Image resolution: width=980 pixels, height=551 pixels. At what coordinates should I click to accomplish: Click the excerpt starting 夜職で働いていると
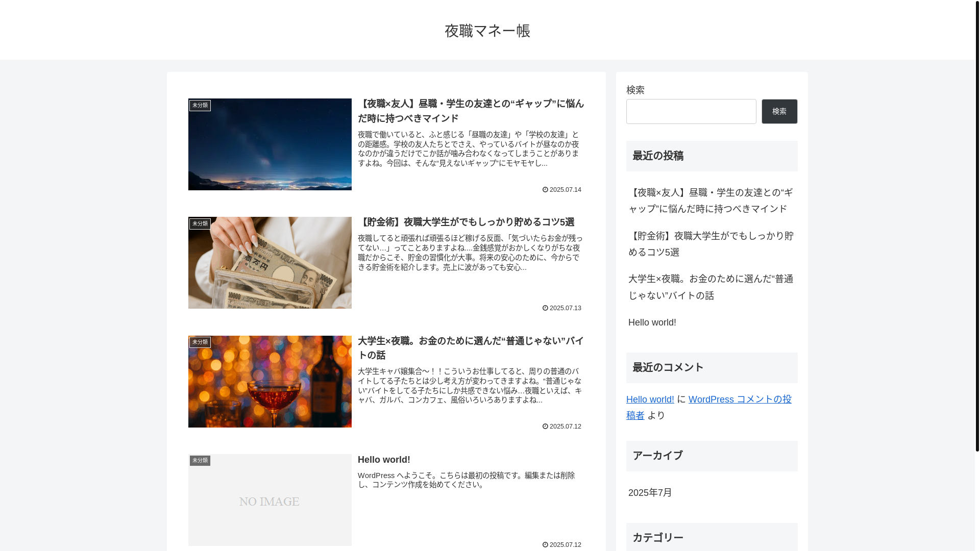point(469,149)
